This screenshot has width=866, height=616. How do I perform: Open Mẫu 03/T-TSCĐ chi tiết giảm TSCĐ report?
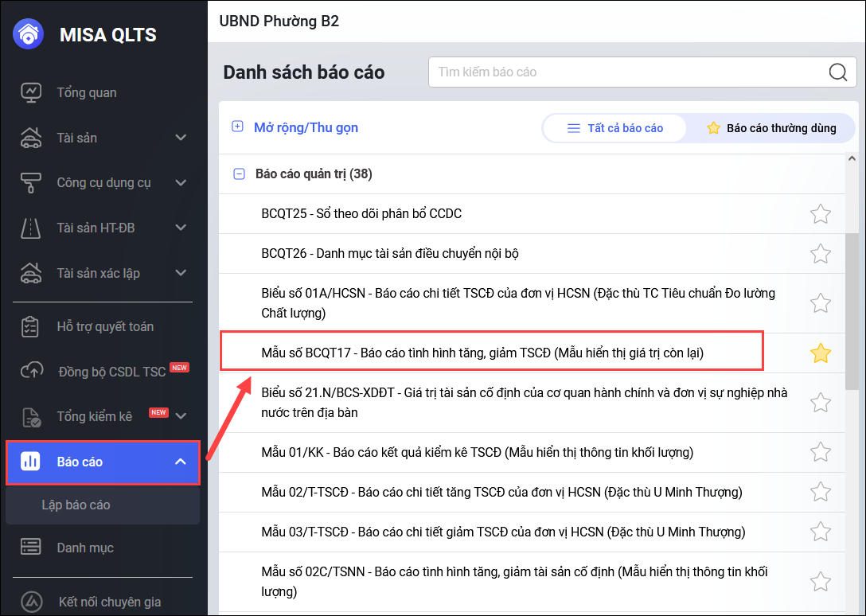pyautogui.click(x=503, y=532)
